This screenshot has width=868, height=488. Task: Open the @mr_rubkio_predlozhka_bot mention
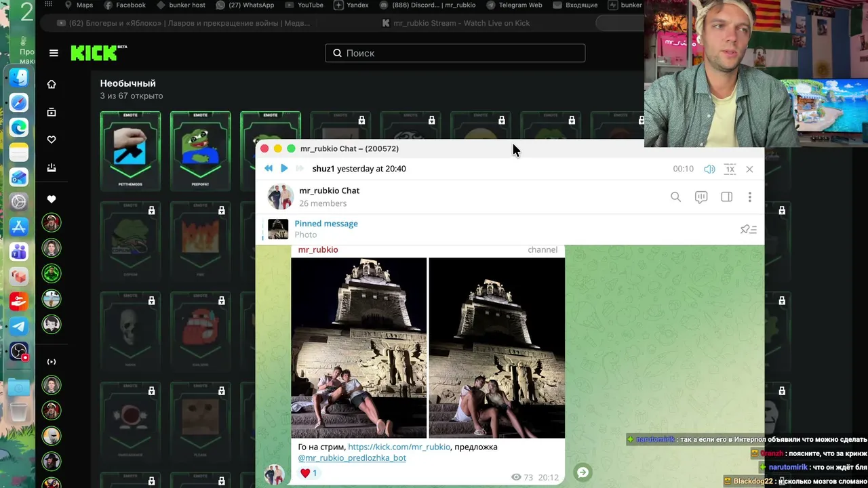(352, 457)
